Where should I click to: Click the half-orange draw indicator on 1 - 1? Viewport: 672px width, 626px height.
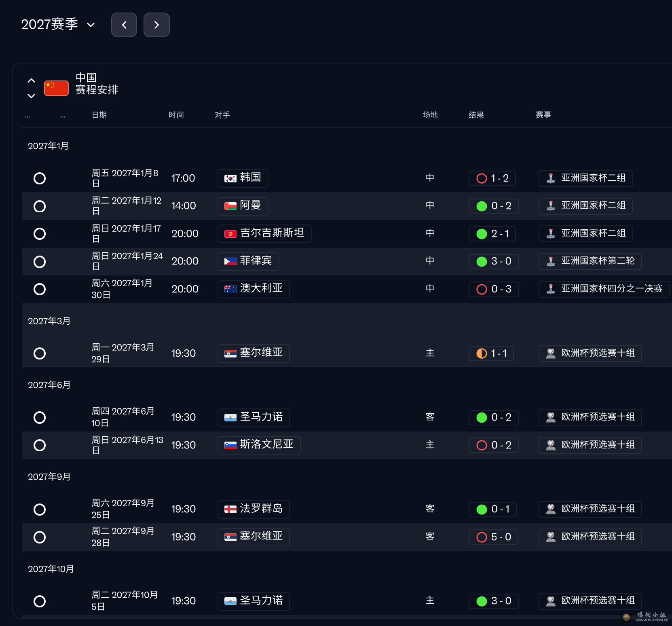coord(482,353)
